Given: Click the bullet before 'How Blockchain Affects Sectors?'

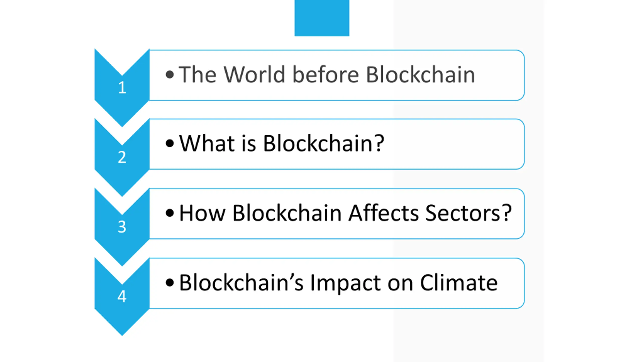Looking at the screenshot, I should (170, 213).
